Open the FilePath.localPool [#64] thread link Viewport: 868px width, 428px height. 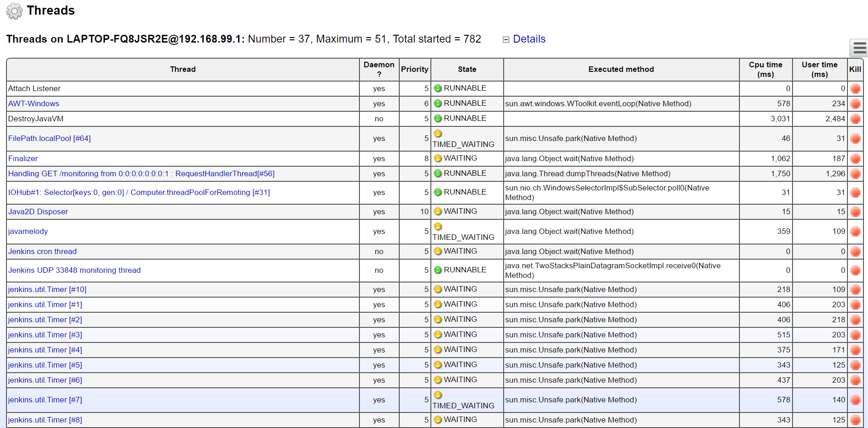coord(49,139)
